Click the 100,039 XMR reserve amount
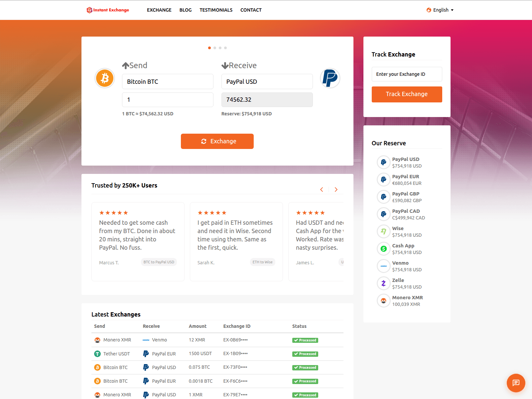 (x=406, y=304)
